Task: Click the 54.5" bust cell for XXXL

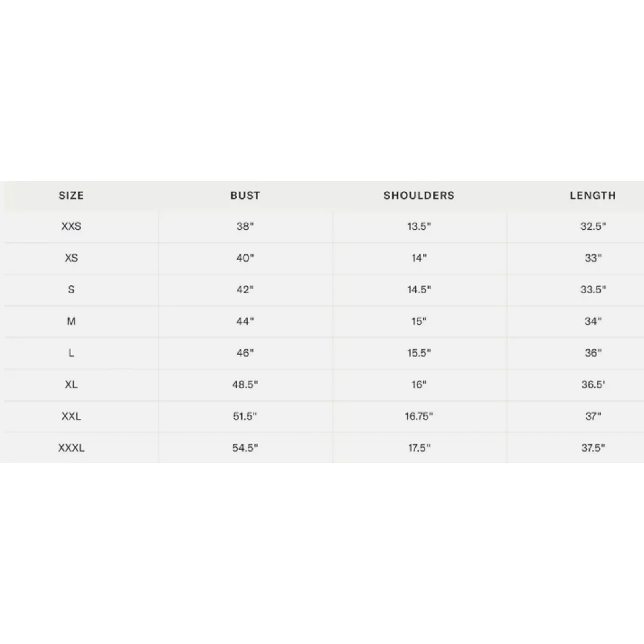Action: 245,448
